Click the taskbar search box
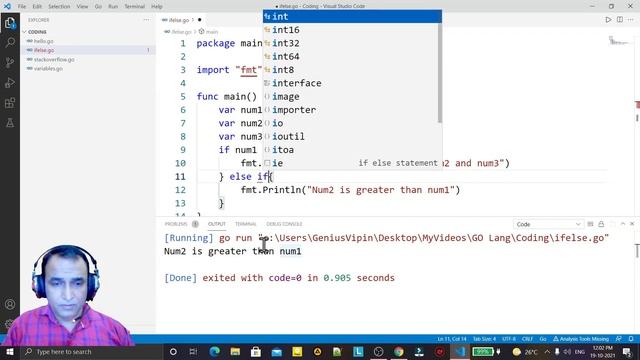Image resolution: width=640 pixels, height=360 pixels. pyautogui.click(x=91, y=352)
